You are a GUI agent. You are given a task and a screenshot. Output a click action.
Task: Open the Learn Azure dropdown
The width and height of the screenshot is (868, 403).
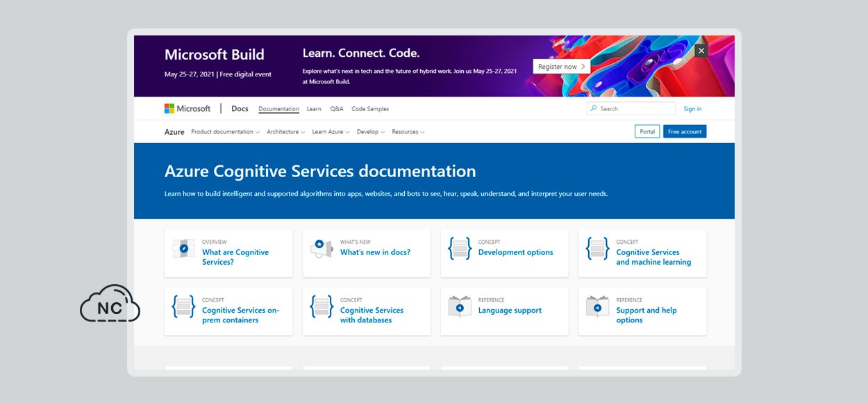pyautogui.click(x=331, y=132)
